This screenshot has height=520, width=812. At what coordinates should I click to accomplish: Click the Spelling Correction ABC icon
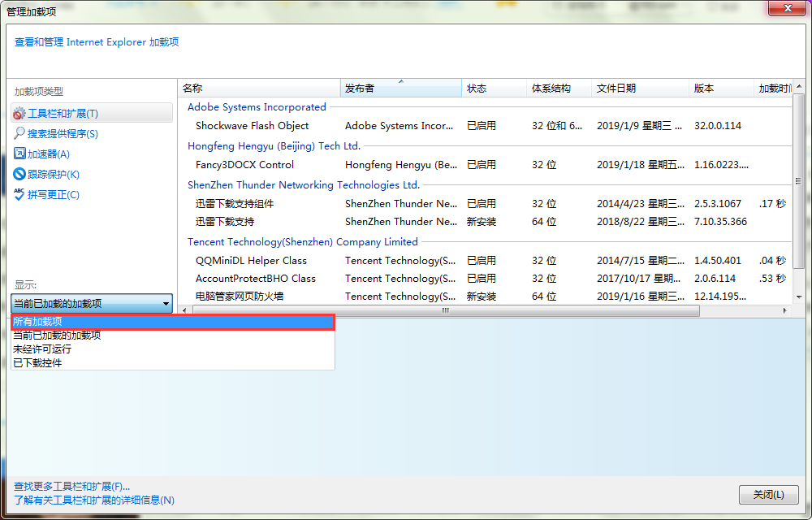[x=19, y=194]
